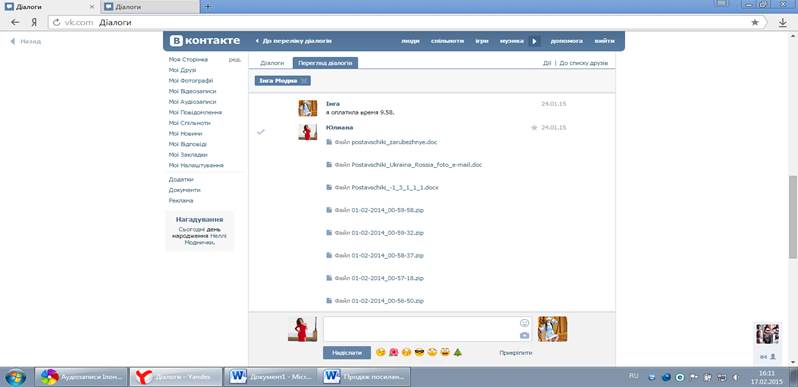Image resolution: width=798 pixels, height=387 pixels.
Task: Switch to the 'Діалоги' tab
Action: [272, 63]
